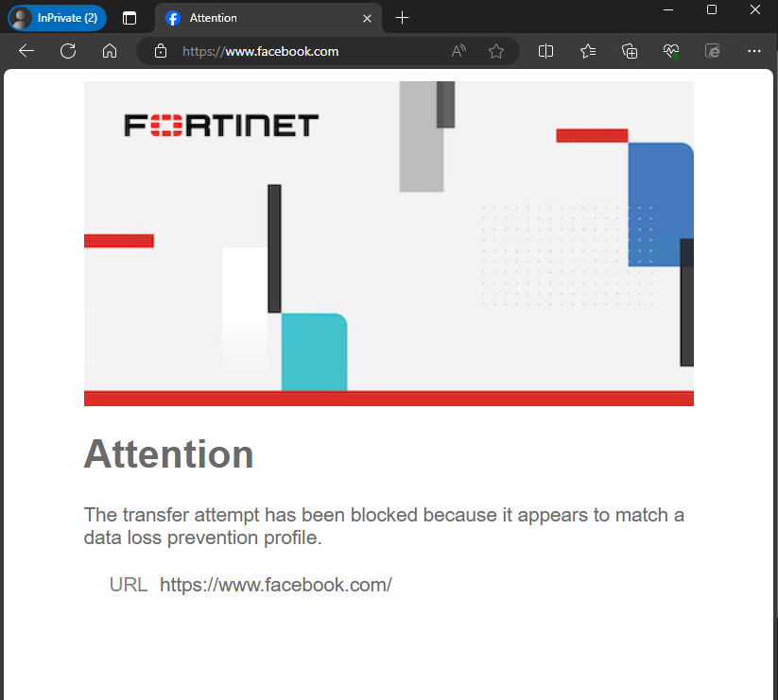Add this page to Collections
The height and width of the screenshot is (700, 778).
[629, 51]
